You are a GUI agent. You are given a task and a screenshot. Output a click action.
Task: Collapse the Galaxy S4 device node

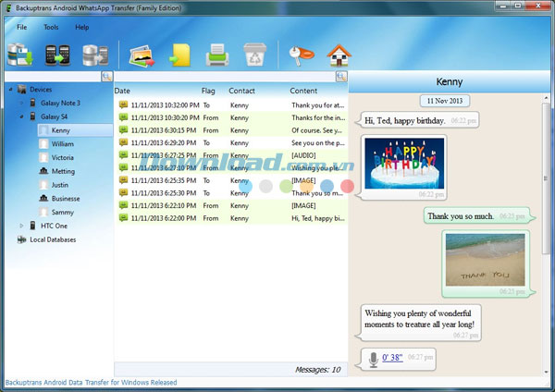[21, 116]
